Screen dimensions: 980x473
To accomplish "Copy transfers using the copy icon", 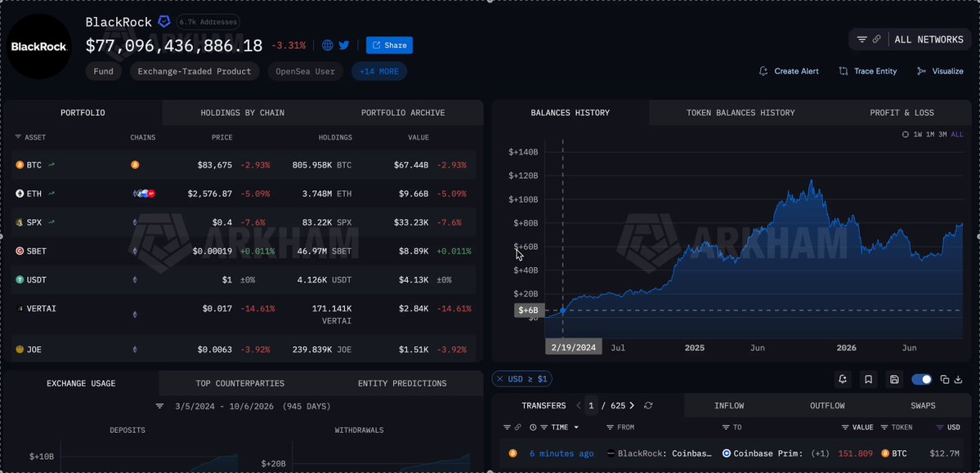I will [x=945, y=379].
